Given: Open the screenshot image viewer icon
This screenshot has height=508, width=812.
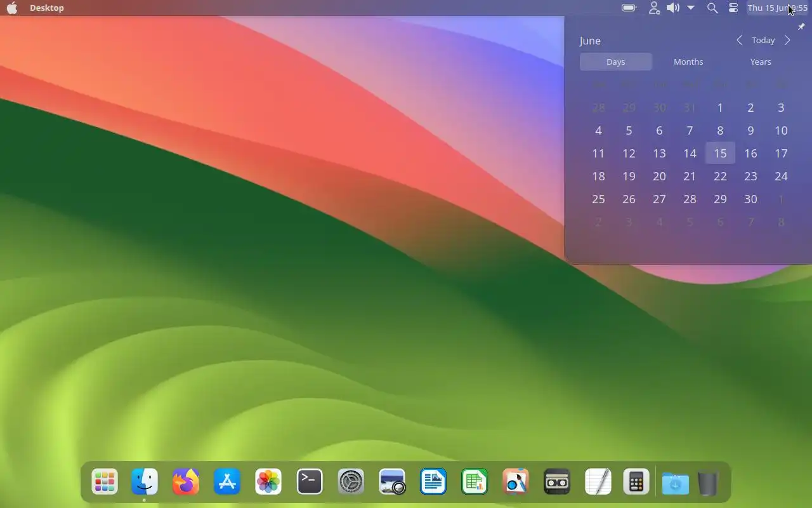Looking at the screenshot, I should [x=392, y=482].
